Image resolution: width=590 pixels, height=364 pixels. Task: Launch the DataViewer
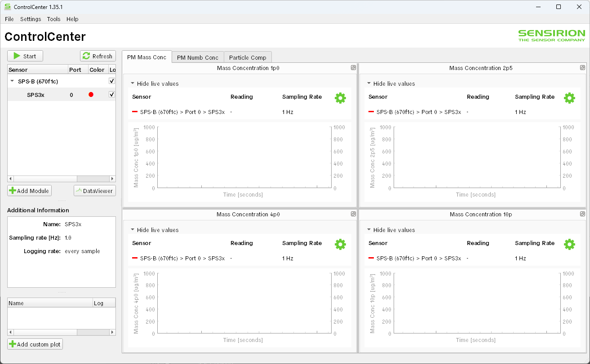94,191
